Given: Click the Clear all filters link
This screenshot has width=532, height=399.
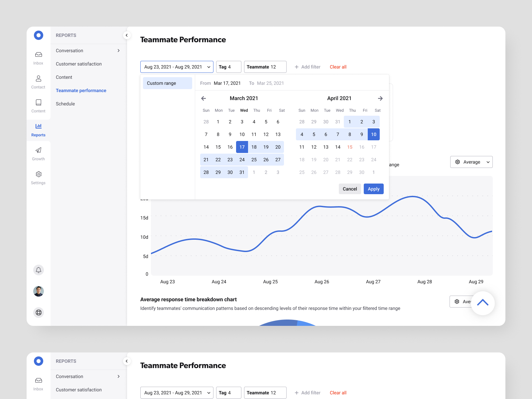Looking at the screenshot, I should pos(338,67).
